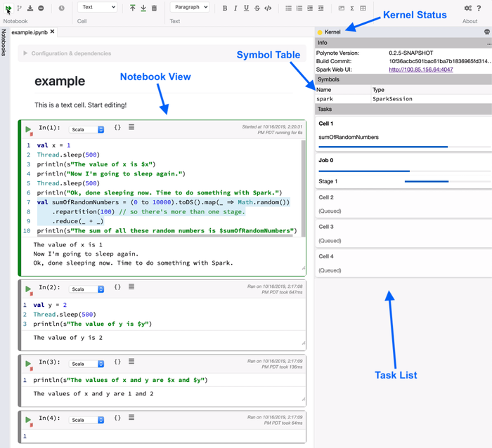Open the Paragraph style dropdown
The image size is (492, 448).
tap(190, 8)
